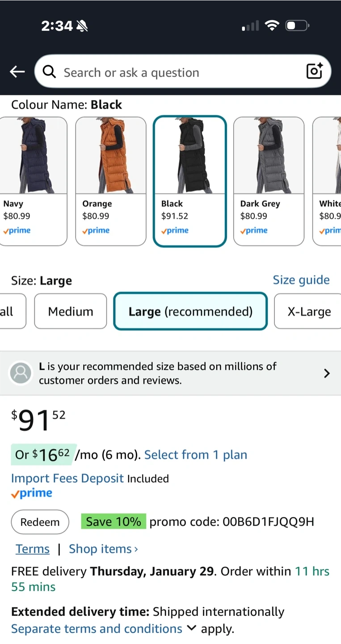Expand the recommended size details chevron
This screenshot has width=341, height=644.
pos(327,373)
